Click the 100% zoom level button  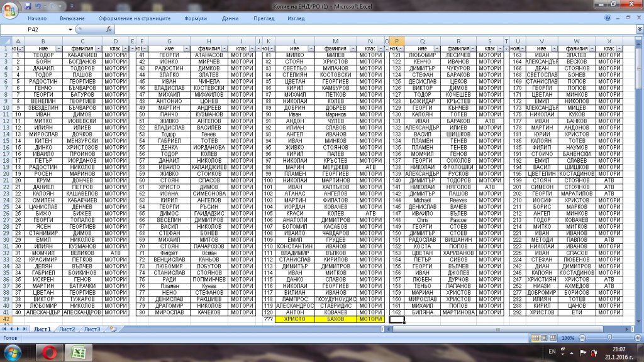point(568,338)
